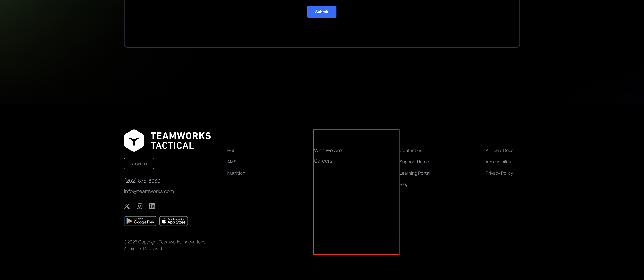Go to the Nutrition link
This screenshot has height=280, width=644.
236,173
